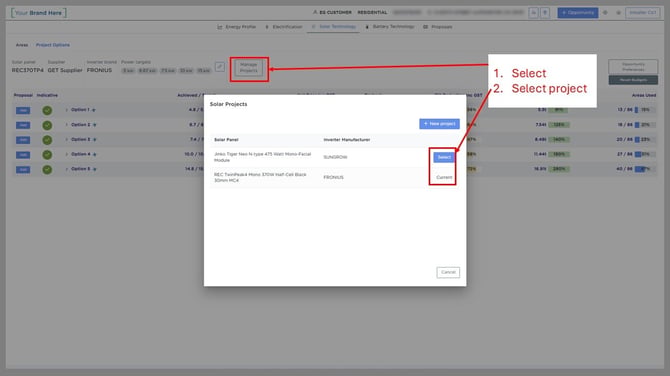Image resolution: width=670 pixels, height=376 pixels.
Task: Click the 7.5 kW power target chip
Action: coord(168,70)
